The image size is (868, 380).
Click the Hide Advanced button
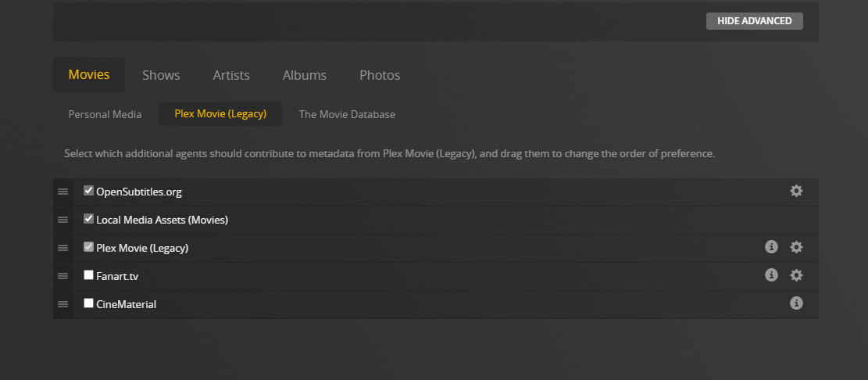754,21
